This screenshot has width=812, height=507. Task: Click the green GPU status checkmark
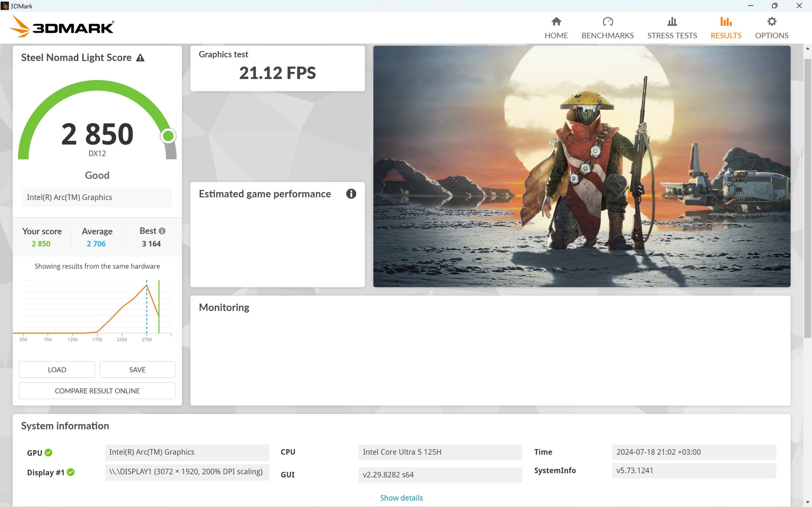(48, 453)
